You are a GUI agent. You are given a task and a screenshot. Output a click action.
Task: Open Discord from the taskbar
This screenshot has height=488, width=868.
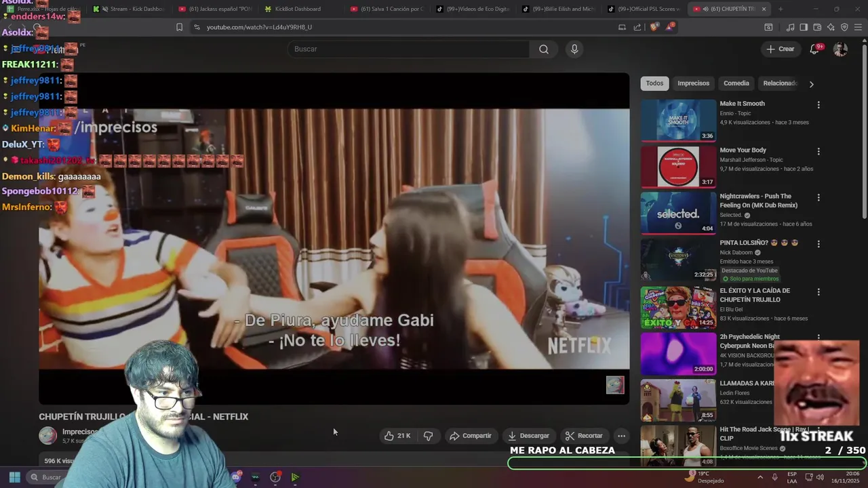point(235,477)
